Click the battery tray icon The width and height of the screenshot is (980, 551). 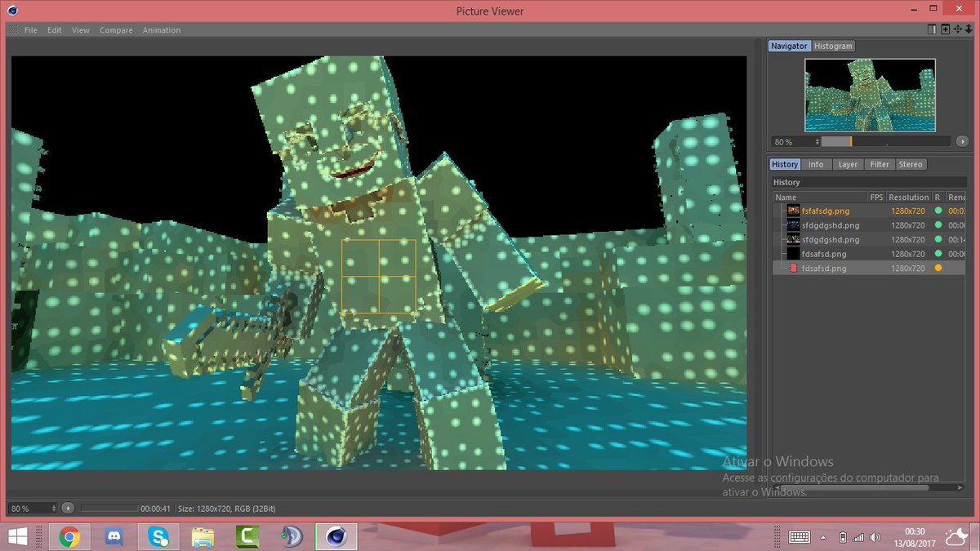[844, 537]
